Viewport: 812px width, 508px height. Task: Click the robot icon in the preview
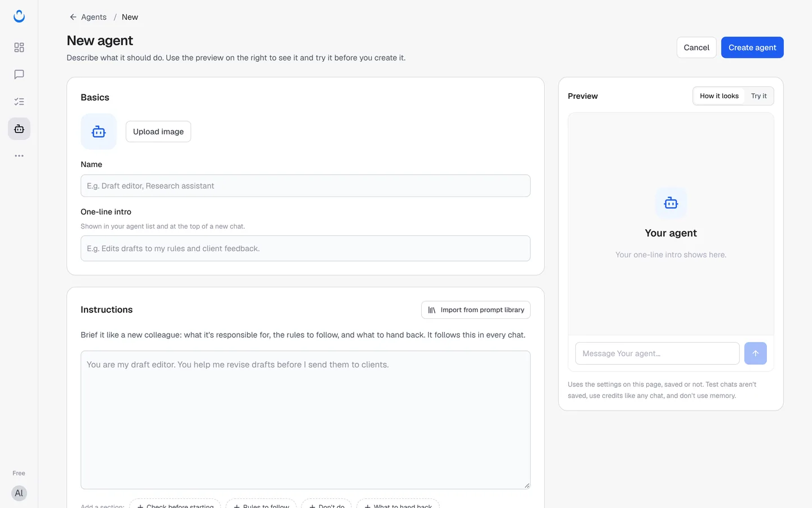[x=671, y=203]
